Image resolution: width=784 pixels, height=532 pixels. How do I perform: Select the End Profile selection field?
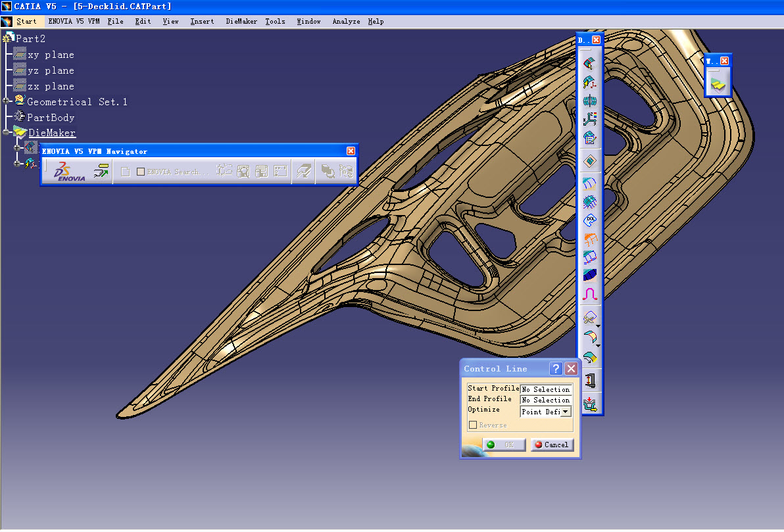[x=546, y=400]
